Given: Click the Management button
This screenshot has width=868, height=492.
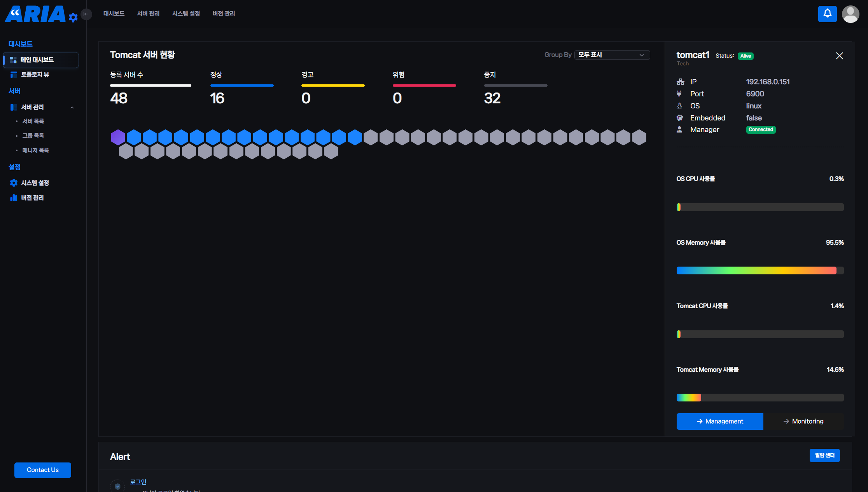Looking at the screenshot, I should click(x=719, y=421).
